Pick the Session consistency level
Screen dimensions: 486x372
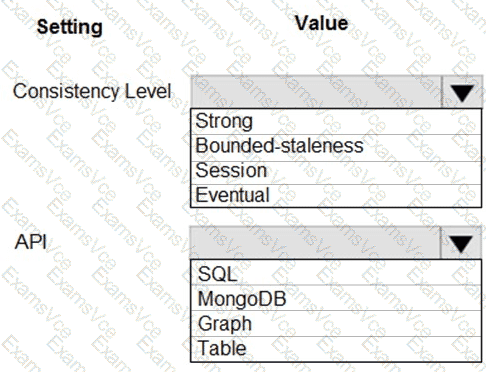click(336, 171)
